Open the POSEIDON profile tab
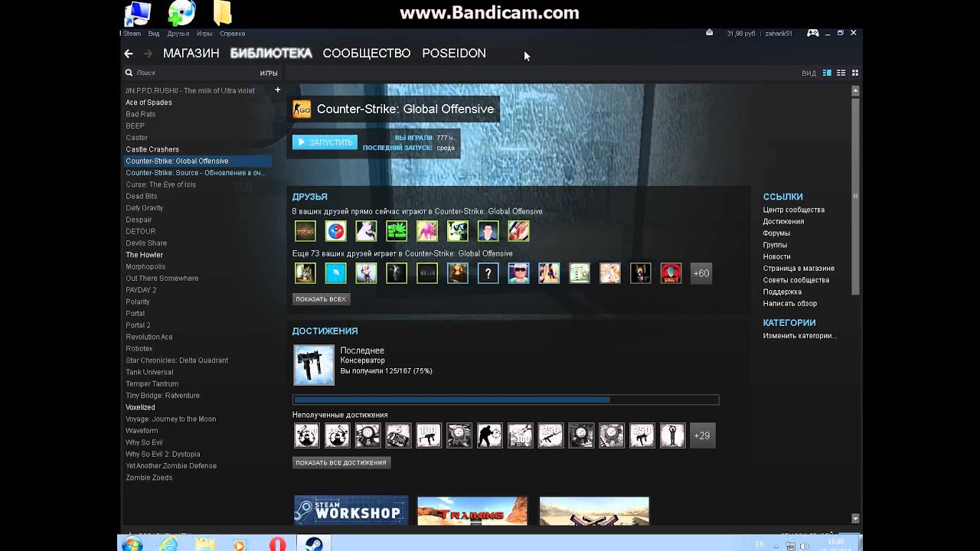980x551 pixels. tap(454, 54)
